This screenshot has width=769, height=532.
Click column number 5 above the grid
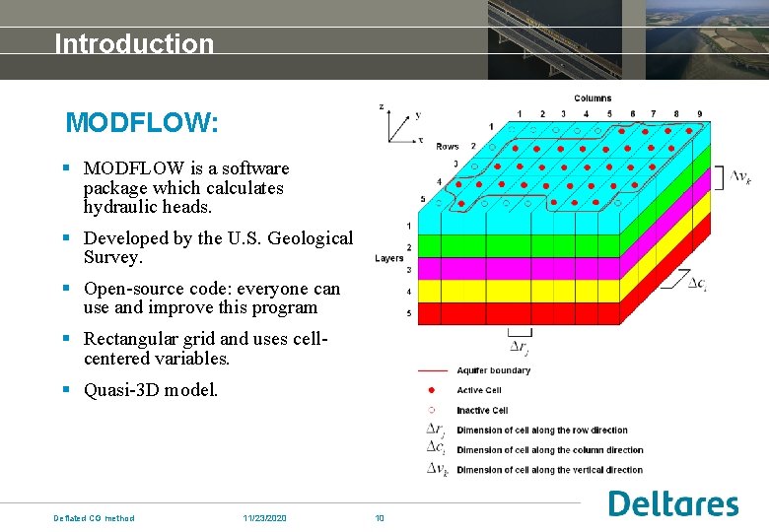tap(609, 113)
